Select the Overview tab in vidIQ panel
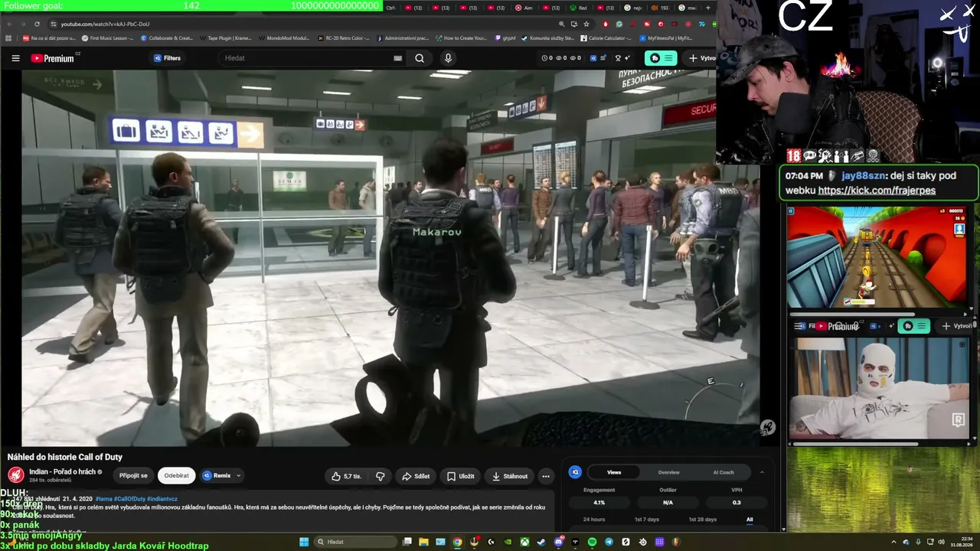 (668, 472)
